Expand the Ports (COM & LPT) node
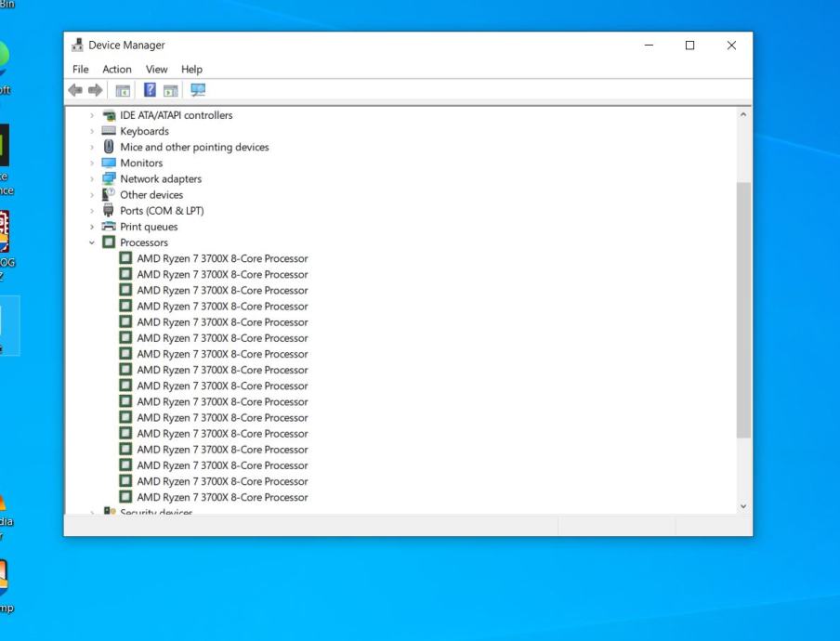Image resolution: width=840 pixels, height=641 pixels. pyautogui.click(x=92, y=211)
